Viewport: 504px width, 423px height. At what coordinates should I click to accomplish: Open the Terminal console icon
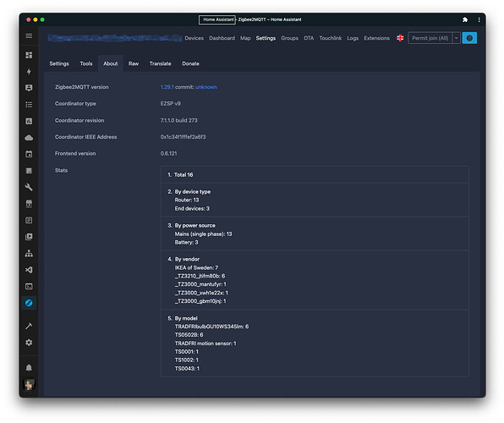pos(29,287)
